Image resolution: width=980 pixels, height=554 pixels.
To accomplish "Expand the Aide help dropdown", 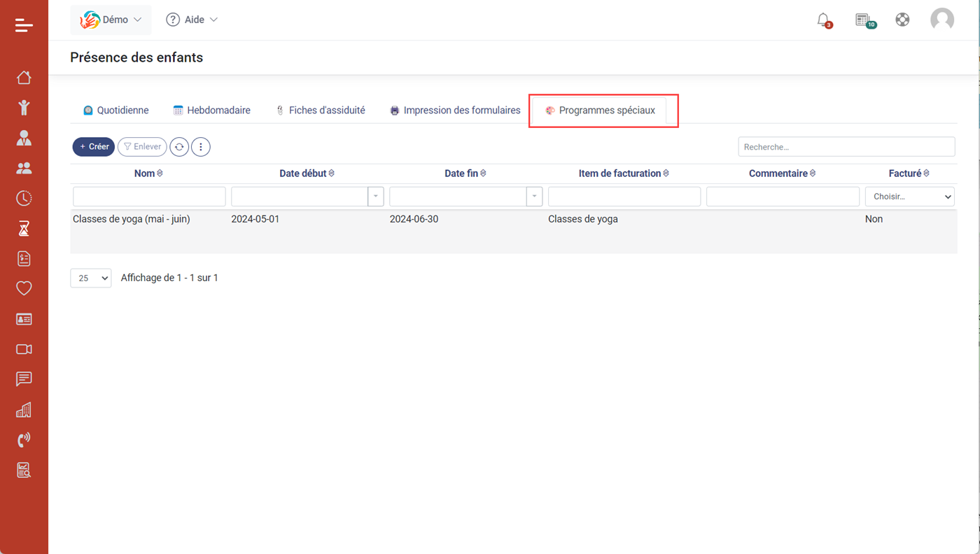I will [x=192, y=20].
